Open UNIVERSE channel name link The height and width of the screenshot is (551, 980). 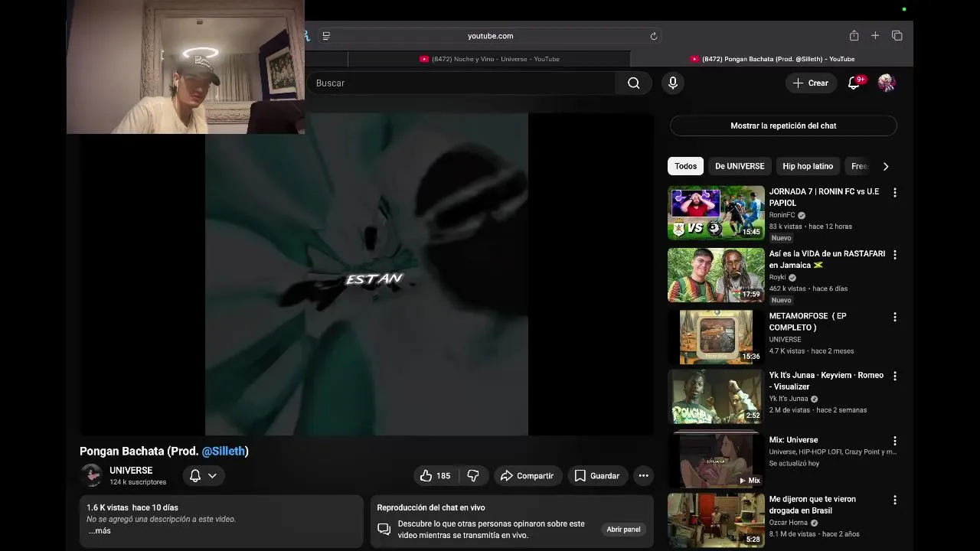click(x=131, y=471)
